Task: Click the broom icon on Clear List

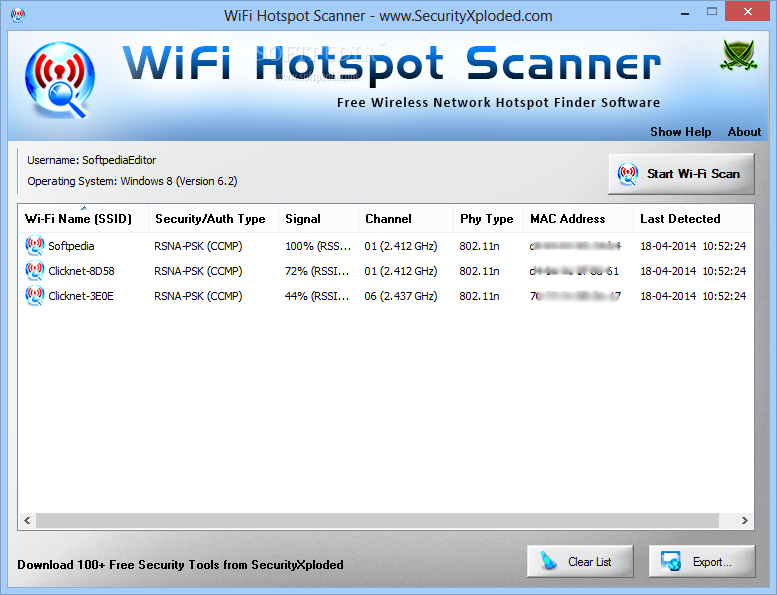Action: [549, 561]
